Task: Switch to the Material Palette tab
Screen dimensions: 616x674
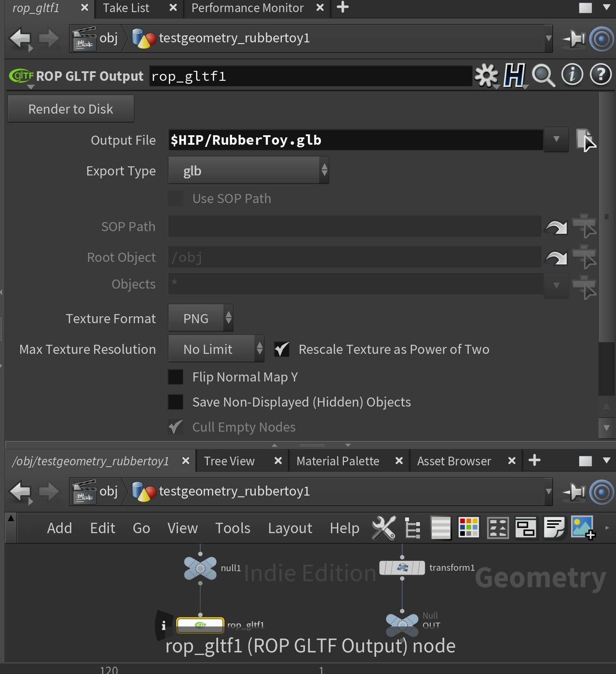Action: point(338,461)
